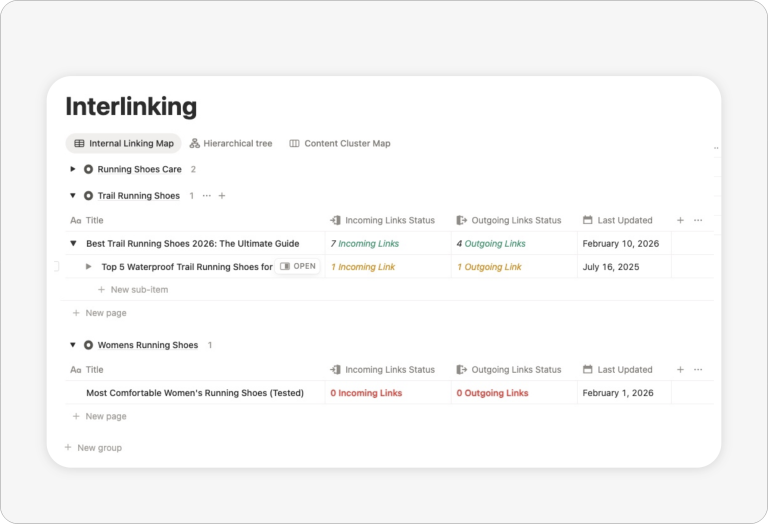Click the Running Shoes Care group name

coord(139,169)
